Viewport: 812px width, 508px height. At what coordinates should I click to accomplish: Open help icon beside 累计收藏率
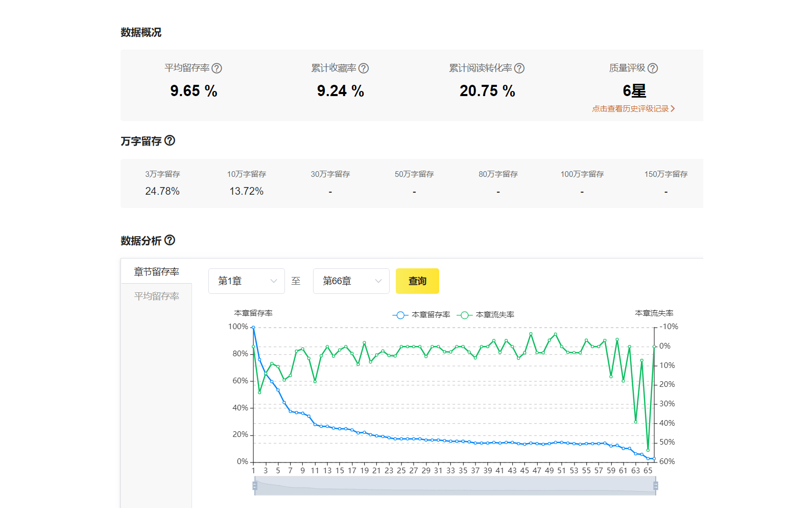[364, 68]
